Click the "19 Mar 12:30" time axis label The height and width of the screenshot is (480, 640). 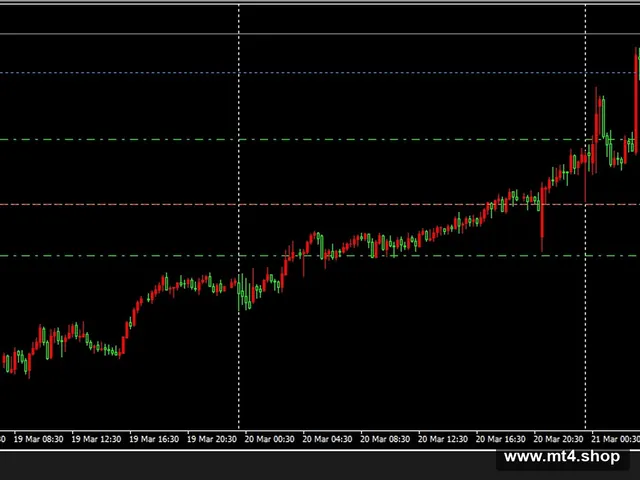tap(96, 439)
